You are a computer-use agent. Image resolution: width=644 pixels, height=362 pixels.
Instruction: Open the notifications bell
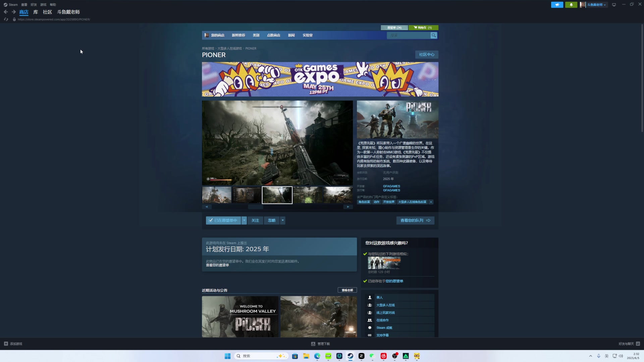(571, 5)
